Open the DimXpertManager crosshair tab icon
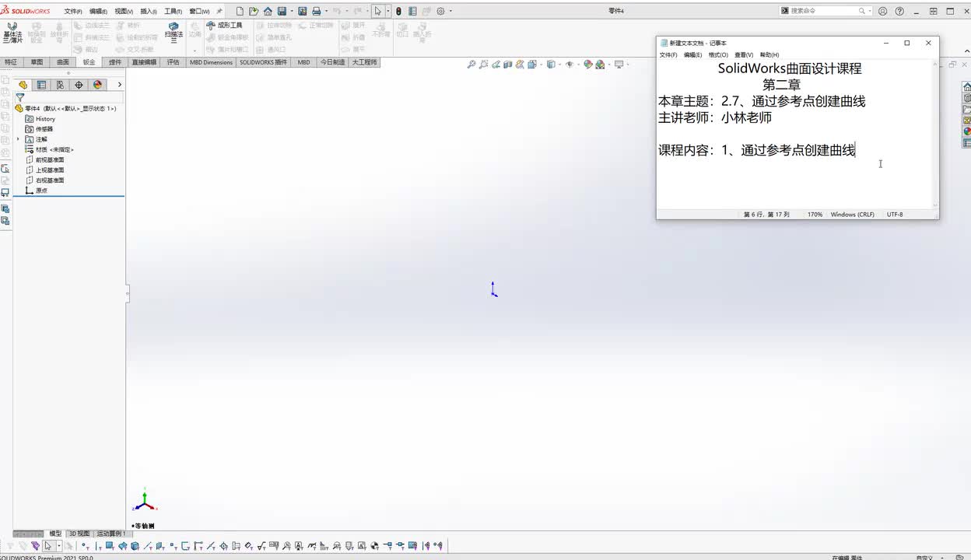 point(79,85)
